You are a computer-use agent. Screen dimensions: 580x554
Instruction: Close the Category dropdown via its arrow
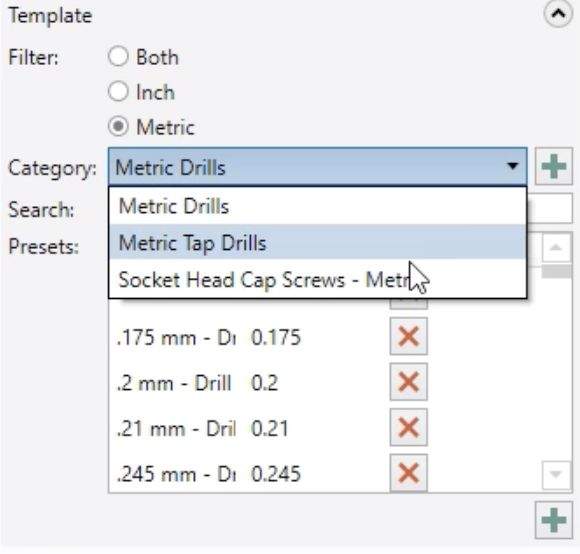[512, 166]
